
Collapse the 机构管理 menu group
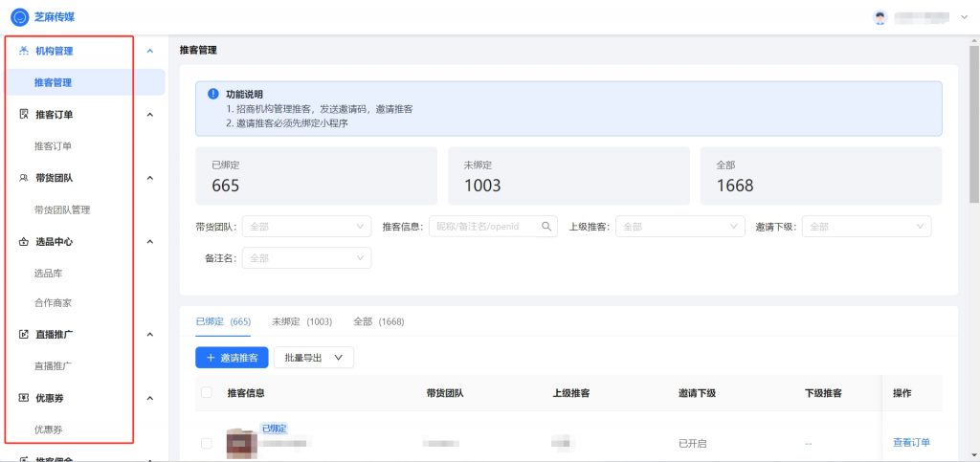[x=150, y=52]
